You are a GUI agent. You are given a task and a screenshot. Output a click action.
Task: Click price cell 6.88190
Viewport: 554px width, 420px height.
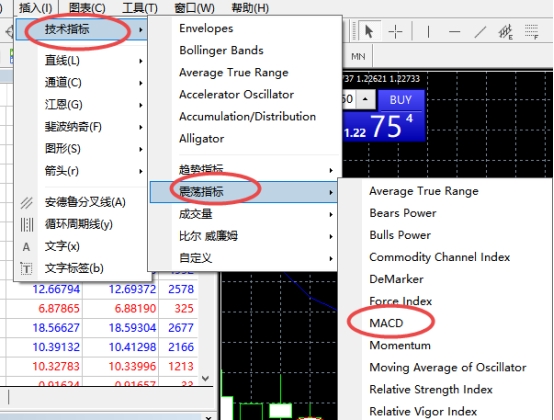(x=135, y=309)
